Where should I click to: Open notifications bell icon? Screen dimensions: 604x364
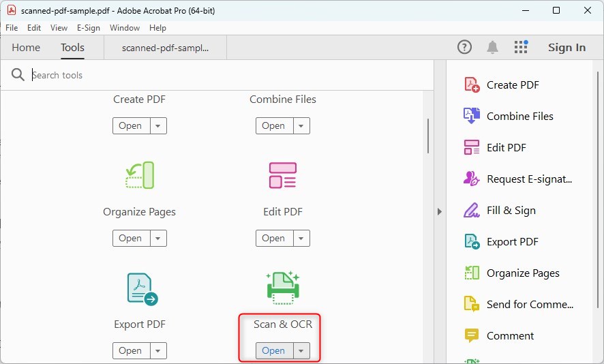492,48
